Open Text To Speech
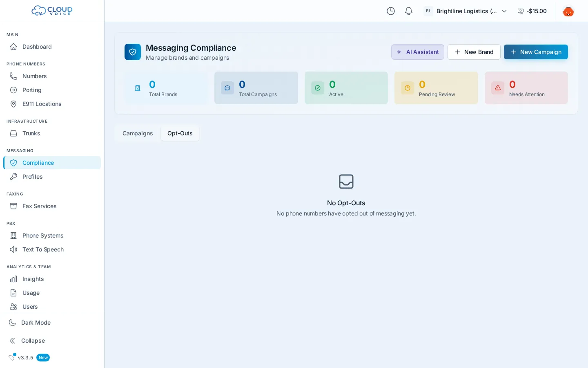The width and height of the screenshot is (588, 368). coord(52,249)
